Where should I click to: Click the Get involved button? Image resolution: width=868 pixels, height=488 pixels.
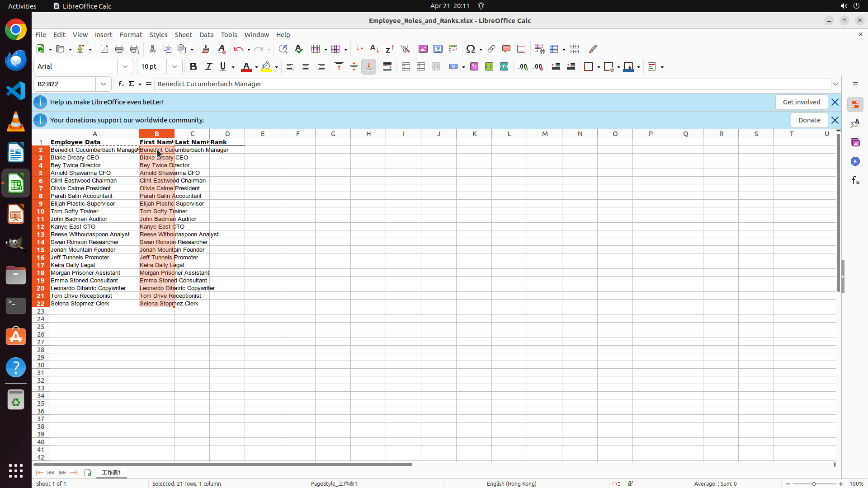coord(801,102)
